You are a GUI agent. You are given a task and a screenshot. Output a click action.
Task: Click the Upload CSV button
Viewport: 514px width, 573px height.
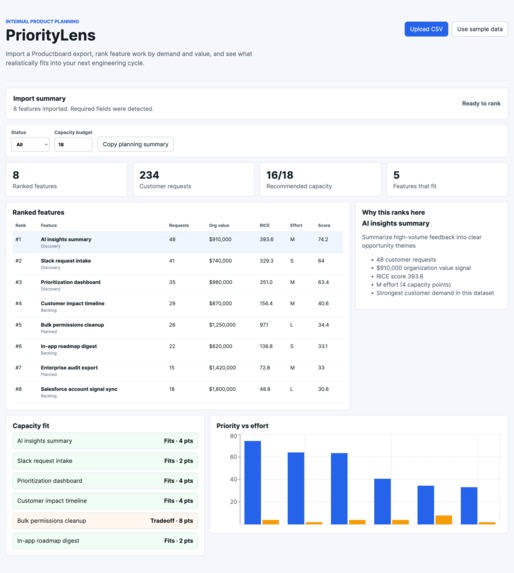point(426,29)
